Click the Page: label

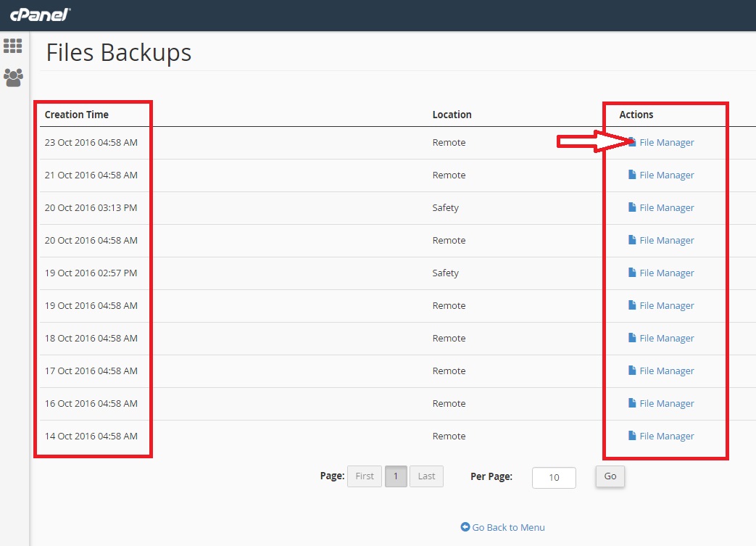pos(332,476)
